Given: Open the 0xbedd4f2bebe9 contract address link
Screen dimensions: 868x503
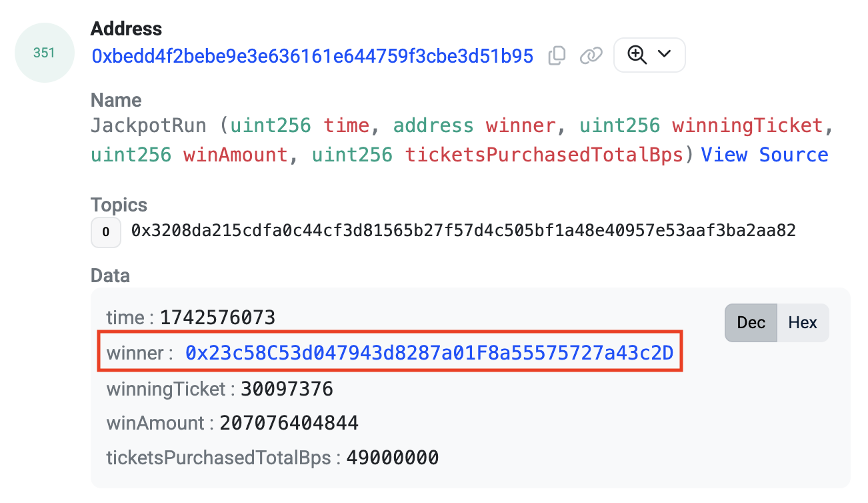Looking at the screenshot, I should click(312, 56).
